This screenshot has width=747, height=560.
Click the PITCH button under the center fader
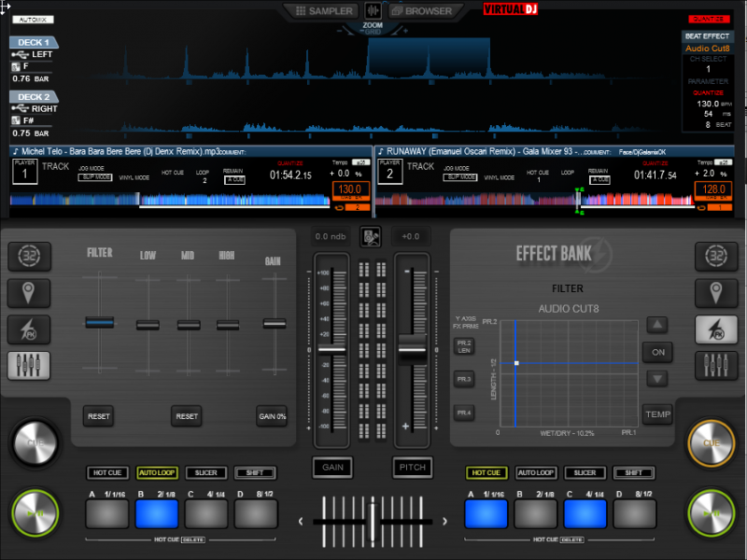coord(413,468)
